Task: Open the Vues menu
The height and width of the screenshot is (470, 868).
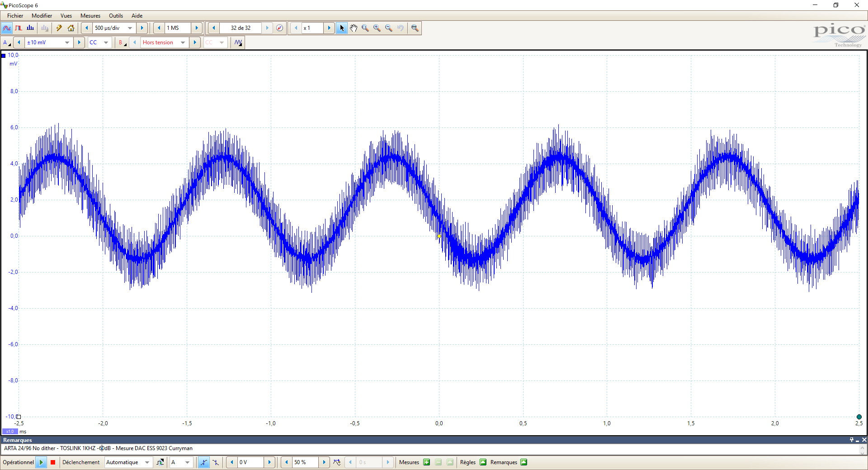Action: (x=66, y=16)
